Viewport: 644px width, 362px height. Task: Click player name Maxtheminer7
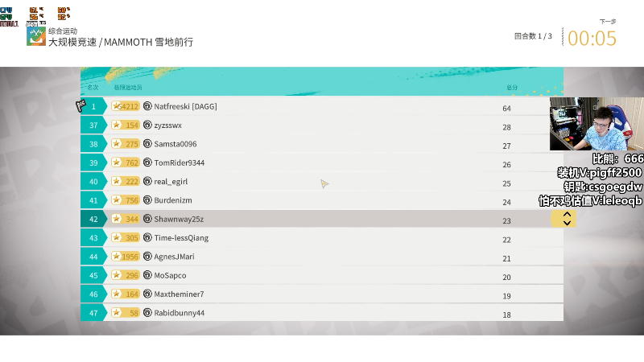click(179, 294)
